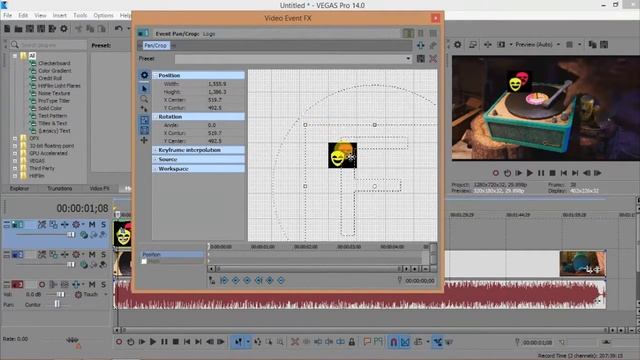Click the Move Freely cross-arrow tool
The image size is (640, 360).
(x=144, y=140)
